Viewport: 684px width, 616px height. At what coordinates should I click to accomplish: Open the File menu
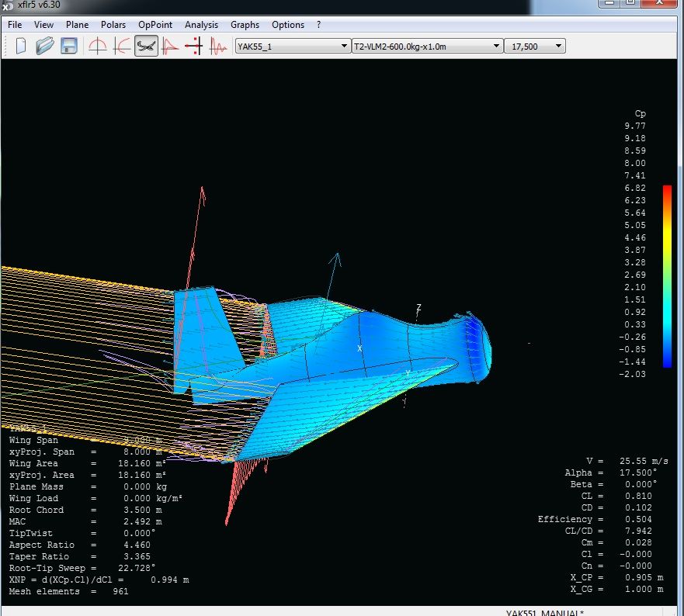point(15,25)
